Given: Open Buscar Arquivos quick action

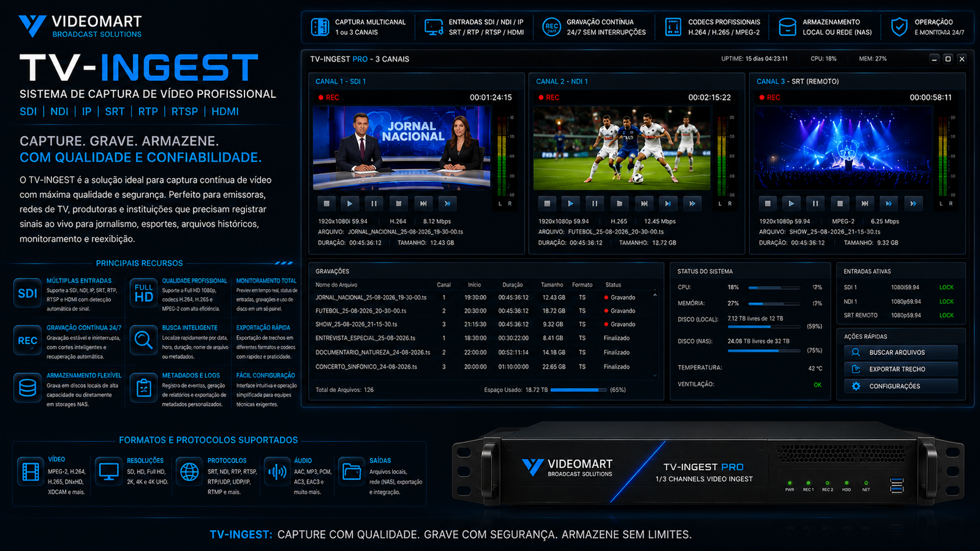Looking at the screenshot, I should (900, 353).
